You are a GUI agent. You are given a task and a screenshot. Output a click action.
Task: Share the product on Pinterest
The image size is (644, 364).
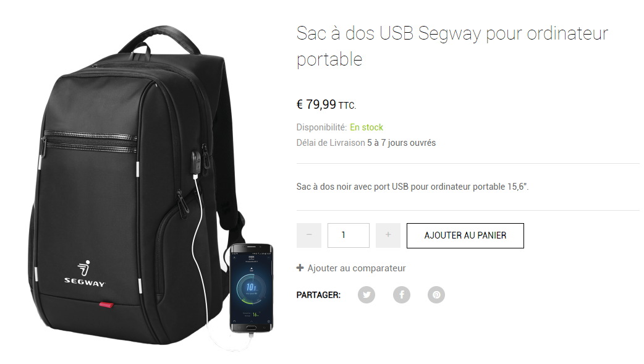pyautogui.click(x=436, y=295)
